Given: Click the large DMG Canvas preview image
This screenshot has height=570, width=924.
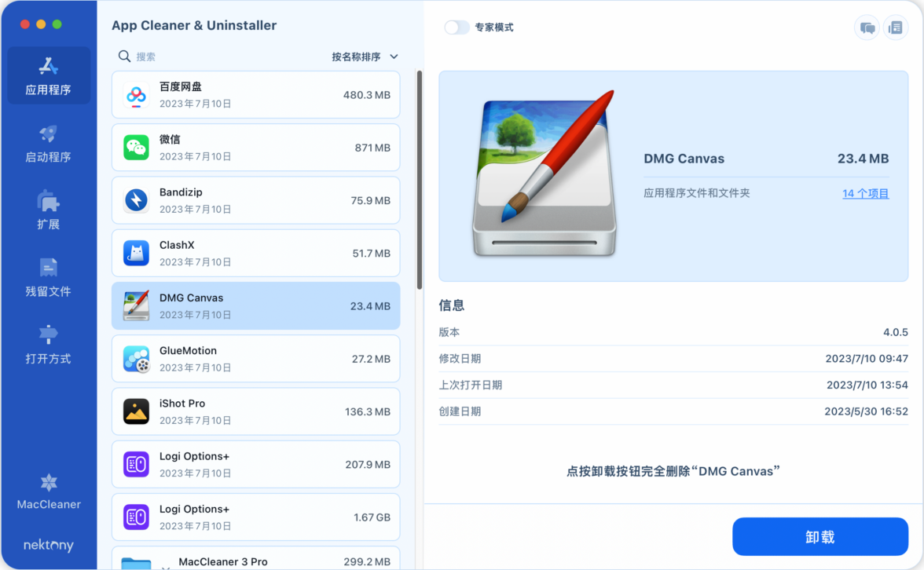Looking at the screenshot, I should click(545, 174).
